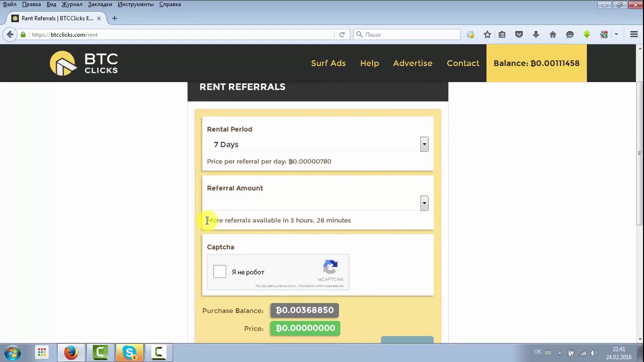Screen dimensions: 644x362
Task: Open the Вид menu
Action: coord(51,4)
